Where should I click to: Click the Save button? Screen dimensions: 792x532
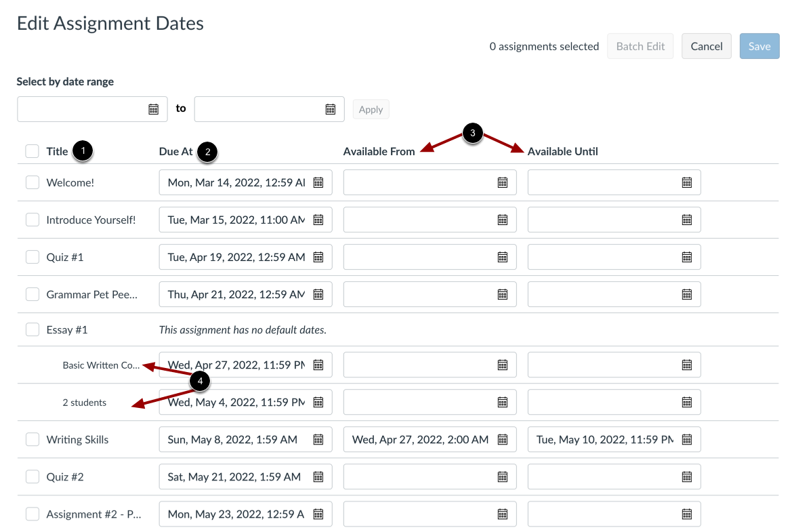(x=759, y=46)
